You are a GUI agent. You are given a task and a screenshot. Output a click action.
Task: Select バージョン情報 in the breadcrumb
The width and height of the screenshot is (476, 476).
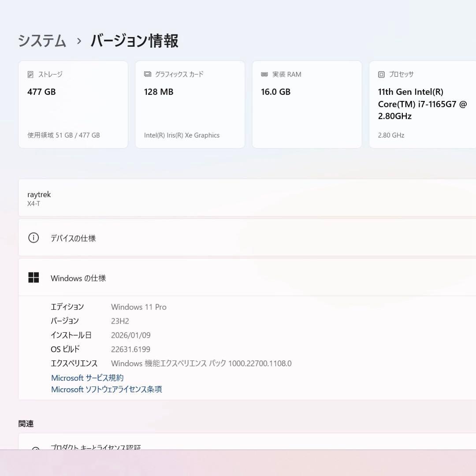(x=134, y=41)
